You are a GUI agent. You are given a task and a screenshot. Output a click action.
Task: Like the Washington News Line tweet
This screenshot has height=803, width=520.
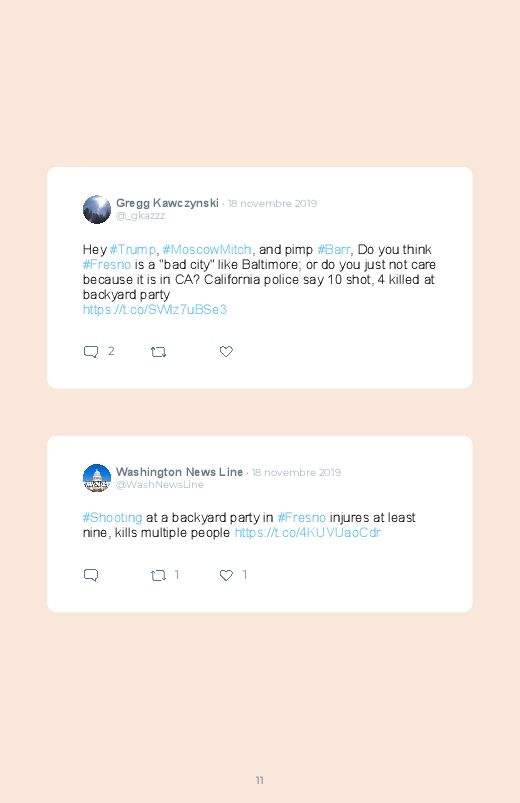226,575
